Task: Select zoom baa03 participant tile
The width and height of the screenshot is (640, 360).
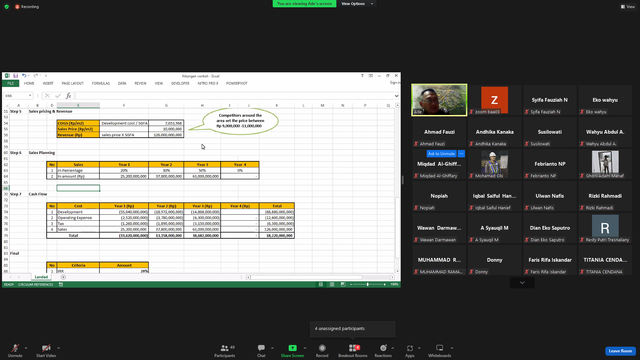Action: [494, 100]
